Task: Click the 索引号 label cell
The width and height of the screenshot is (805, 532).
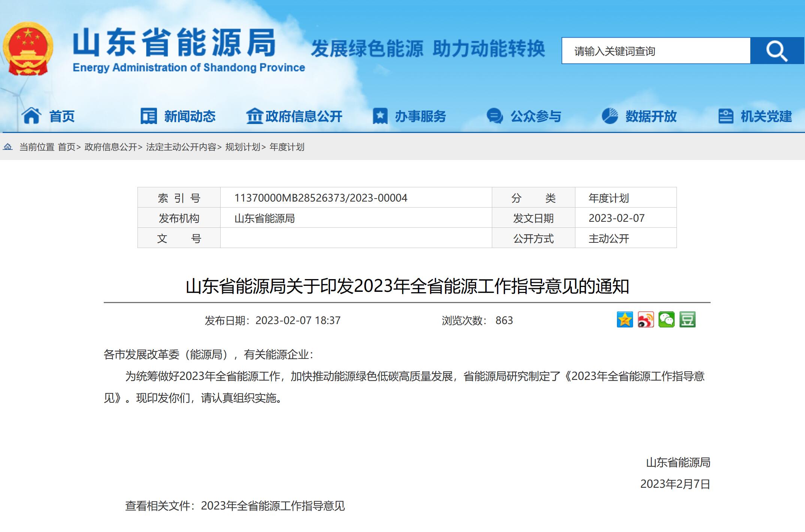Action: tap(179, 197)
